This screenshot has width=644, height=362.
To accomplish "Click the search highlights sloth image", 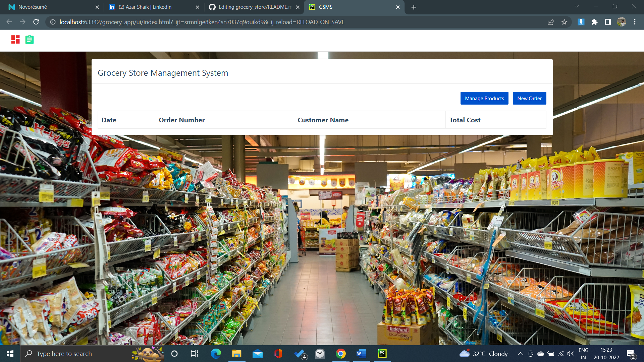I will 148,354.
